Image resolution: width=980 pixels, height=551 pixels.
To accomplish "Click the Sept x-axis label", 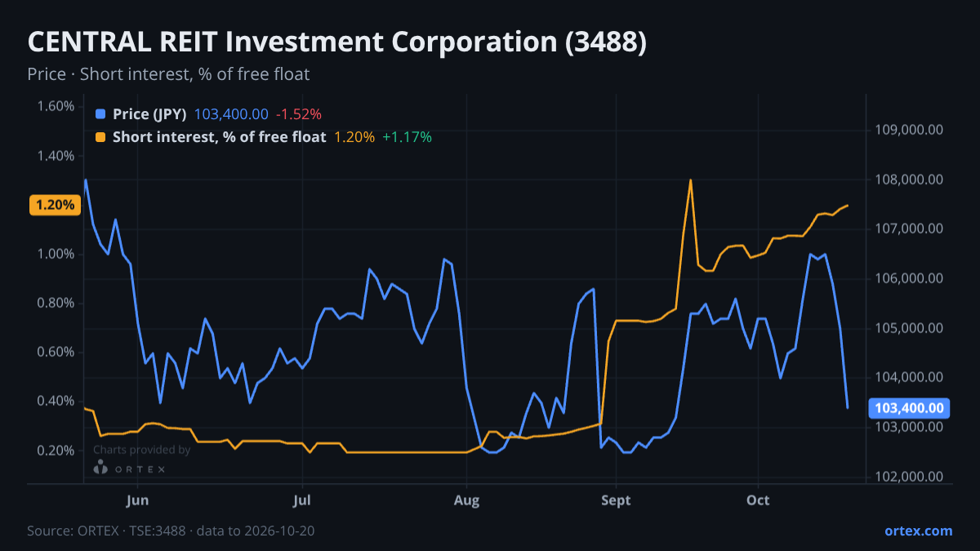I will (x=616, y=500).
